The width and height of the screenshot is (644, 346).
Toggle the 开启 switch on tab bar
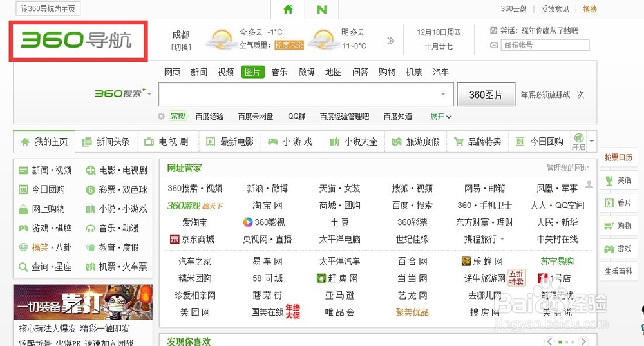[x=579, y=141]
